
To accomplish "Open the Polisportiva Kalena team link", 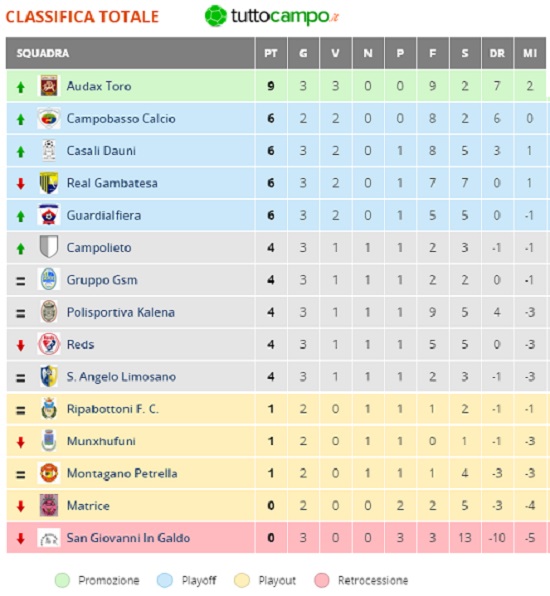I will (121, 312).
